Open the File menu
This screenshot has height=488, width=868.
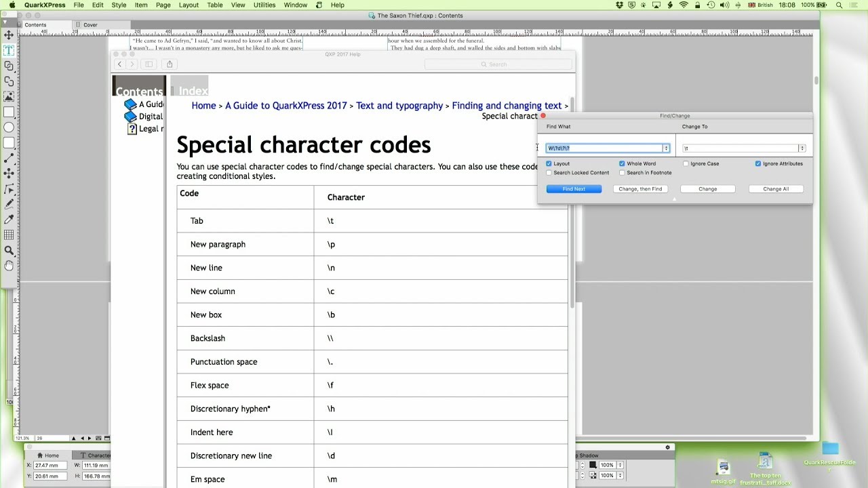(x=79, y=5)
